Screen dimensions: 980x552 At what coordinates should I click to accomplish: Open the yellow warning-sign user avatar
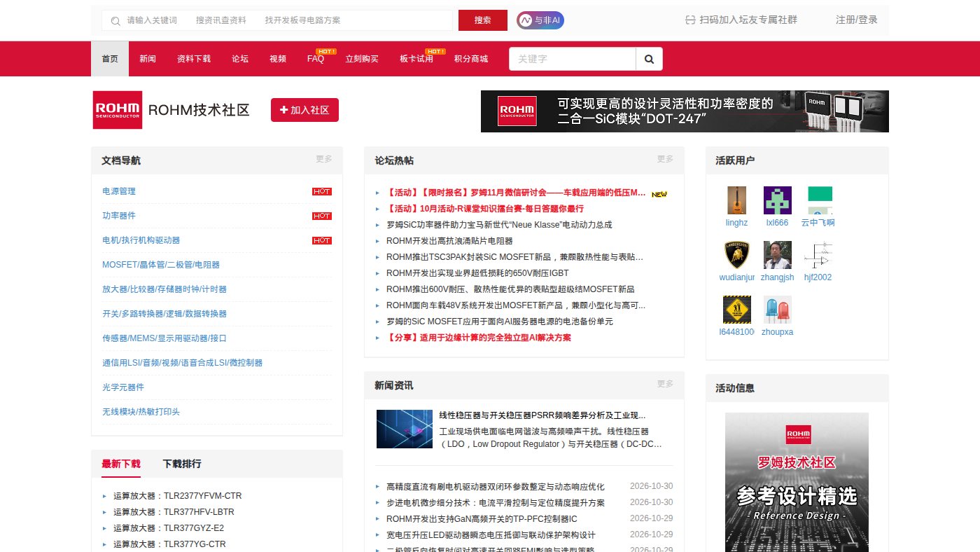pos(736,310)
